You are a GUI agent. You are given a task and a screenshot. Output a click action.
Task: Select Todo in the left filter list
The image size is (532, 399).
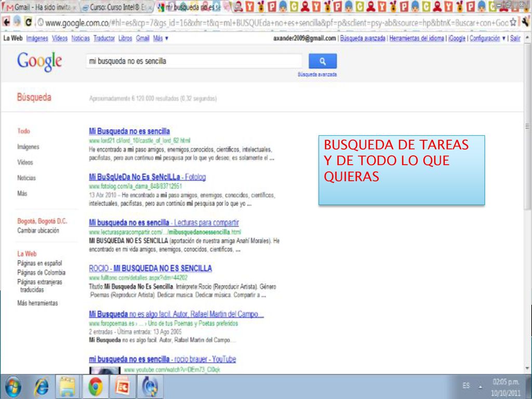pos(24,131)
